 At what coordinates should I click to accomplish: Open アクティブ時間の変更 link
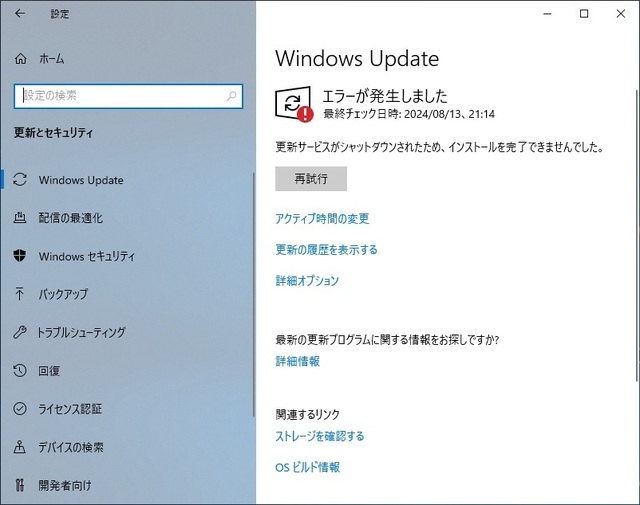[322, 219]
